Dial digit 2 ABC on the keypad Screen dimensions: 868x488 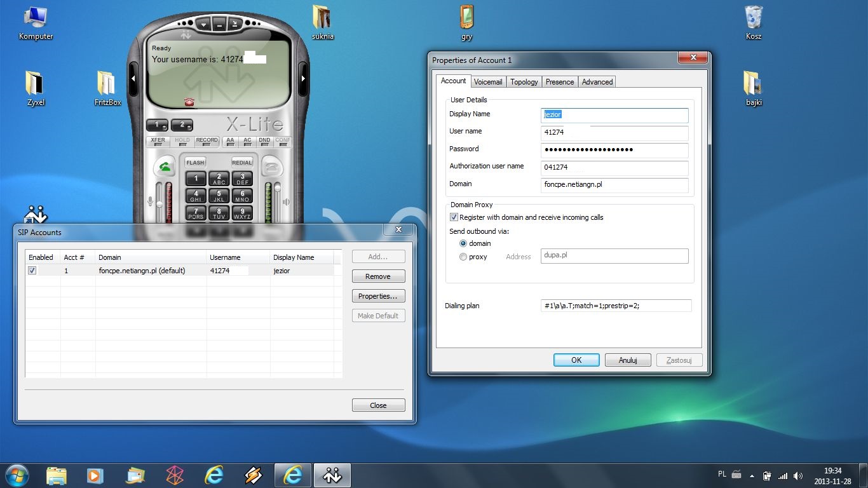pyautogui.click(x=219, y=179)
